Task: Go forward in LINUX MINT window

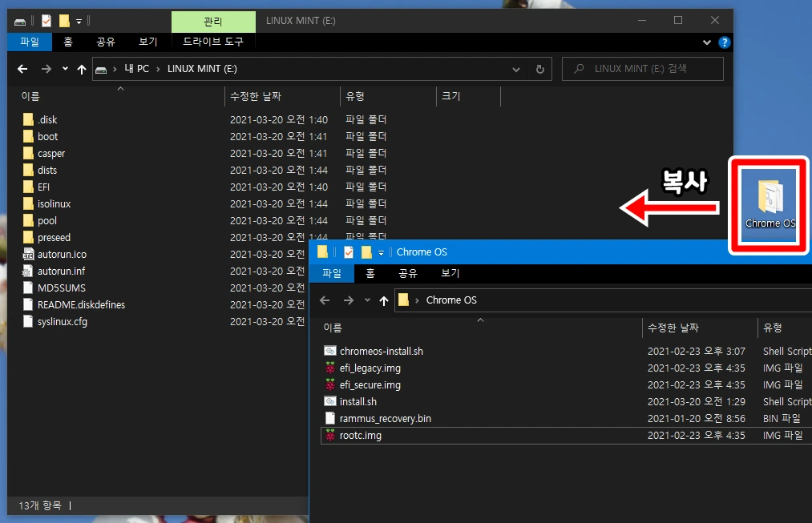Action: click(x=46, y=69)
